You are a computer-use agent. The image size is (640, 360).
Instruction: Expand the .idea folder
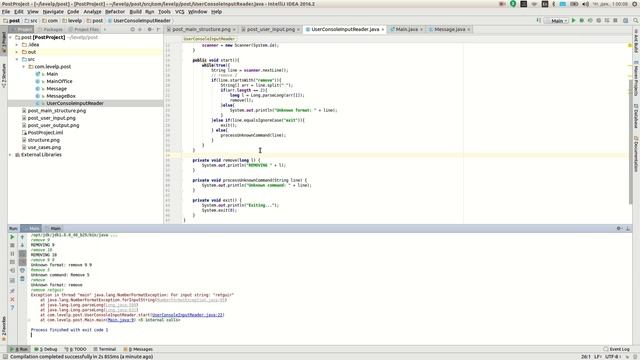tap(17, 44)
